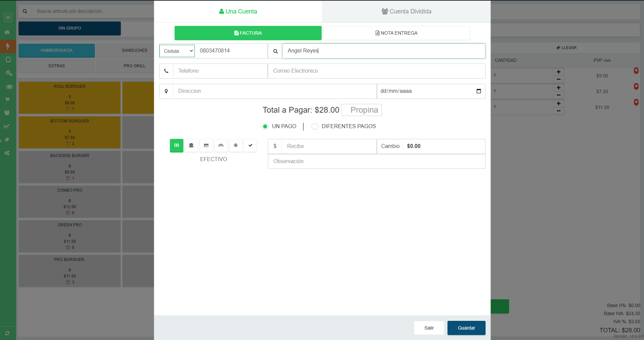Focus the Correo Electronico field
This screenshot has height=340, width=644.
click(x=377, y=71)
